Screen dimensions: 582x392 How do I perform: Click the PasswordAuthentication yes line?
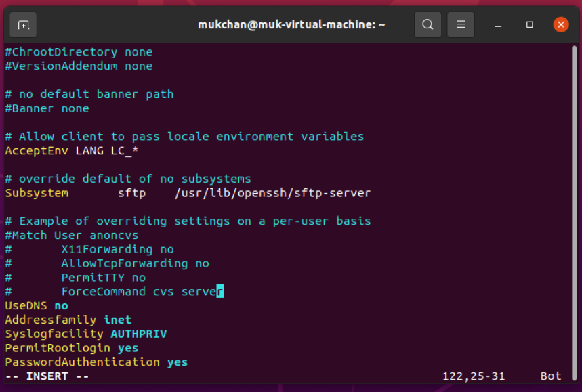[x=92, y=362]
